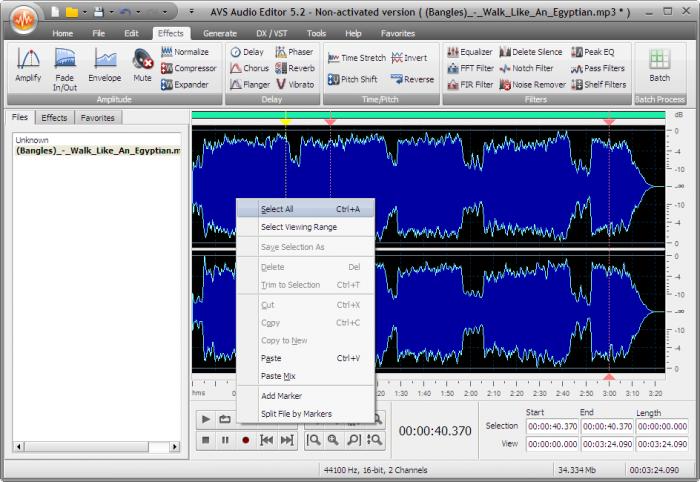Screen dimensions: 700x482
Task: Apply the Invert effect
Action: [409, 58]
